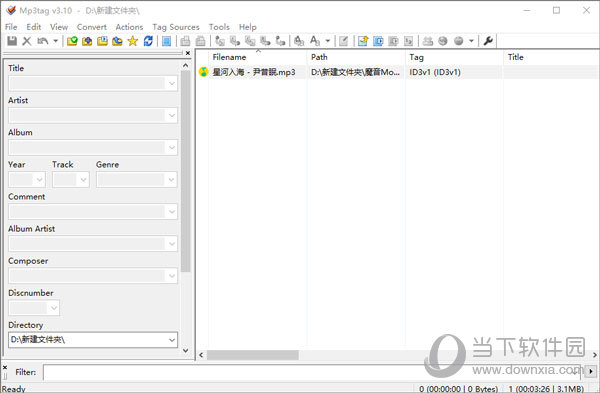Open the Actions menu
The width and height of the screenshot is (600, 393).
(x=129, y=27)
